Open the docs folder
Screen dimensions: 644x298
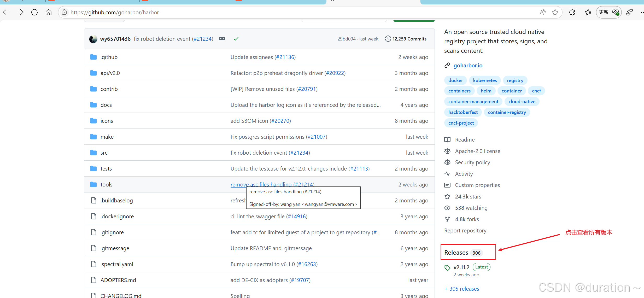click(106, 105)
